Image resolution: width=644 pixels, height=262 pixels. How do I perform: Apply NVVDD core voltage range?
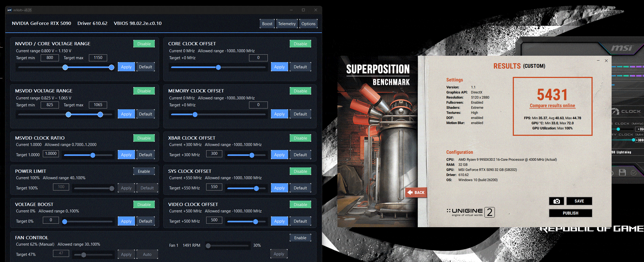(126, 67)
